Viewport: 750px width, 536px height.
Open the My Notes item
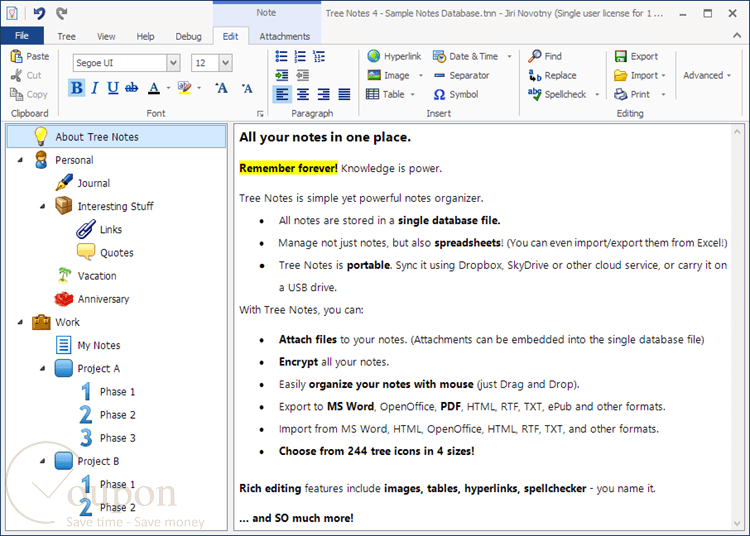pyautogui.click(x=99, y=345)
